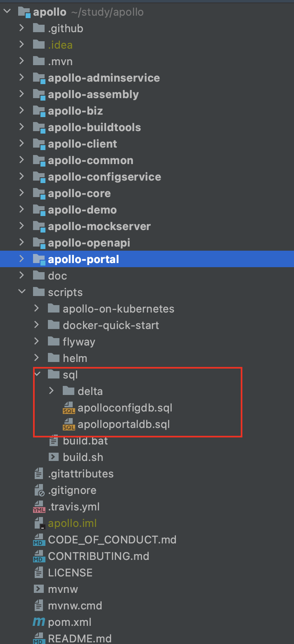Select the shell script icon for build.sh
The height and width of the screenshot is (644, 294).
(54, 457)
